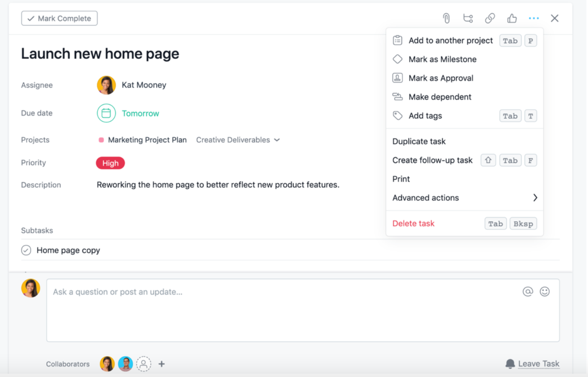Screen dimensions: 588x377
Task: Click the Leave Task link
Action: pos(539,364)
